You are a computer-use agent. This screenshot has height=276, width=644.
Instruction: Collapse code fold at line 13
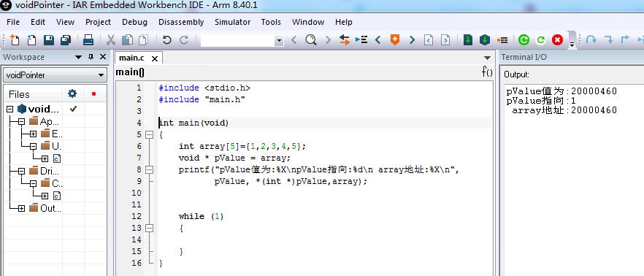(x=149, y=228)
